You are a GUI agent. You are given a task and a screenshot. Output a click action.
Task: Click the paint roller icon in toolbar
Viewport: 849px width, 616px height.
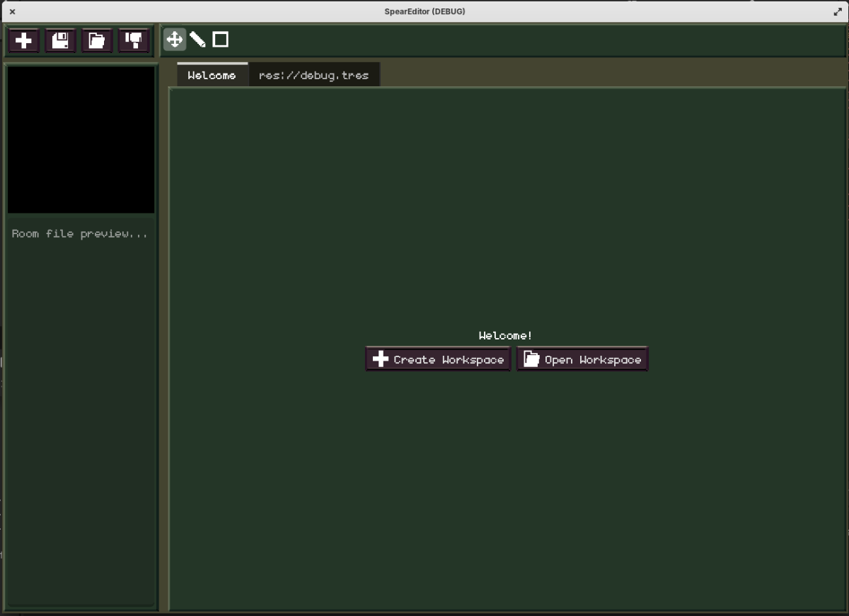[134, 40]
